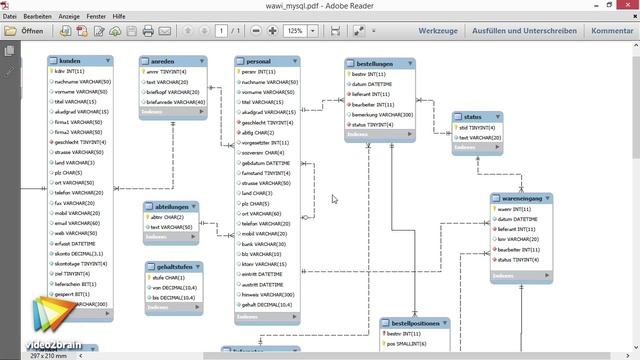The height and width of the screenshot is (360, 640).
Task: Click the vertical scrollbar down arrow
Action: coord(636,347)
